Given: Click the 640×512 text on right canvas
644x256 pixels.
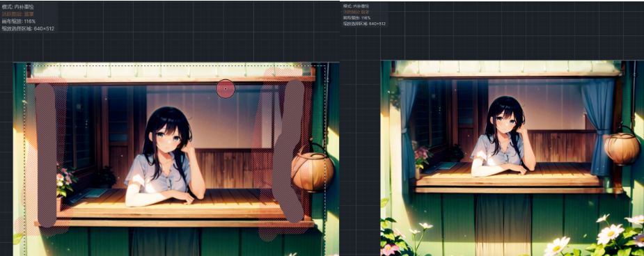Looking at the screenshot, I should pos(377,24).
